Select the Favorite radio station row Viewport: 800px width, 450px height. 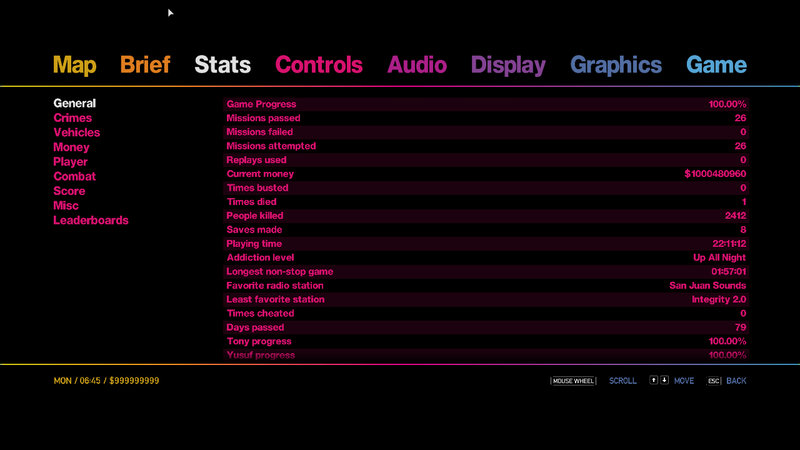pyautogui.click(x=486, y=285)
